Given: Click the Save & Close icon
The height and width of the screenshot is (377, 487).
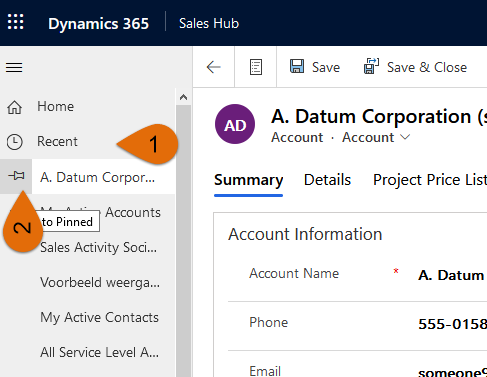Looking at the screenshot, I should pos(371,66).
